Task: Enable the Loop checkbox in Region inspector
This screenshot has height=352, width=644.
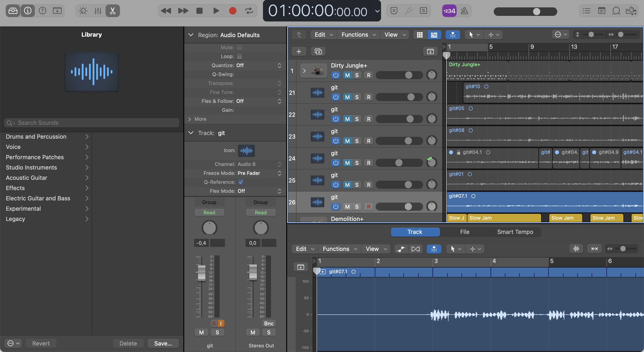Action: coord(239,56)
